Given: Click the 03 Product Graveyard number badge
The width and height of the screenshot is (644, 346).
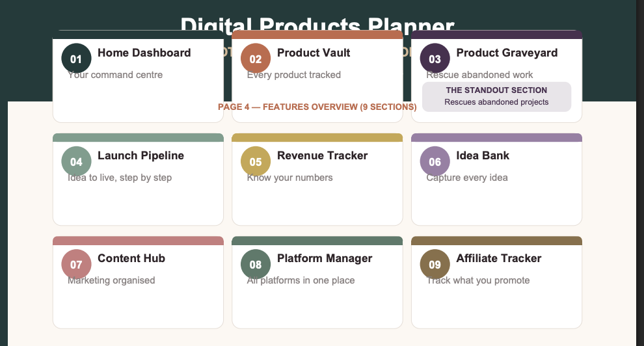Looking at the screenshot, I should click(435, 59).
